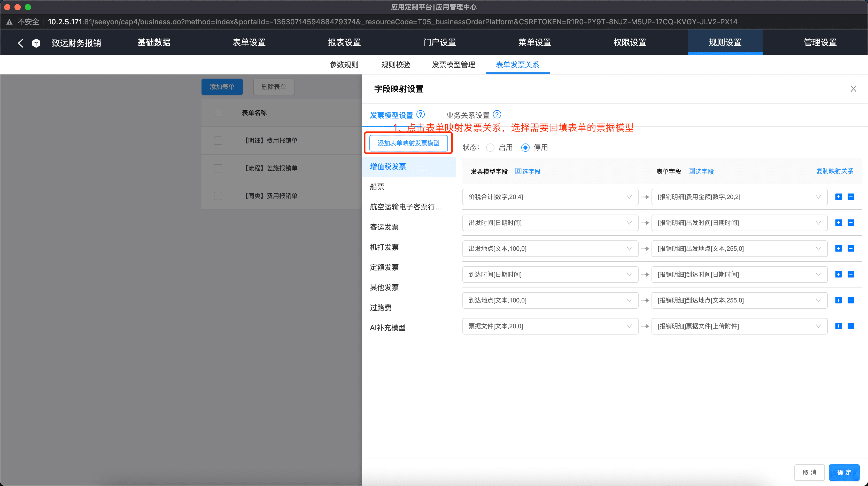Click the minus icon on the 出发时间 row
This screenshot has height=486, width=868.
[x=851, y=223]
